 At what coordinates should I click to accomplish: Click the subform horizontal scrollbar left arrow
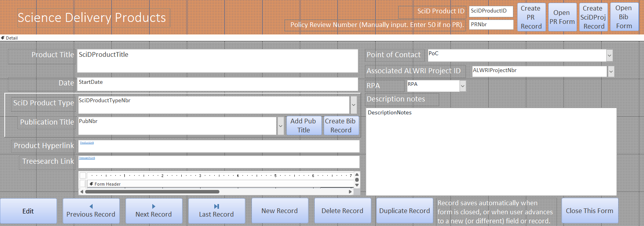click(x=82, y=192)
